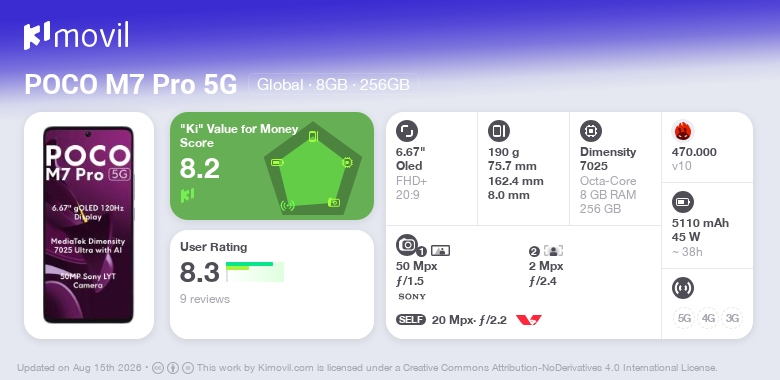Screen dimensions: 780x380
Task: Click the Dimensity processor chip icon
Action: (591, 131)
